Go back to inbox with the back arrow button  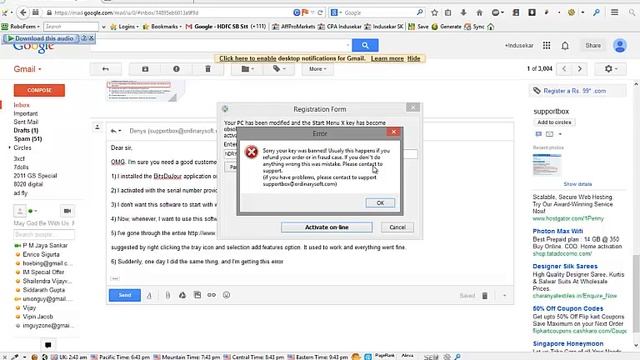(106, 69)
